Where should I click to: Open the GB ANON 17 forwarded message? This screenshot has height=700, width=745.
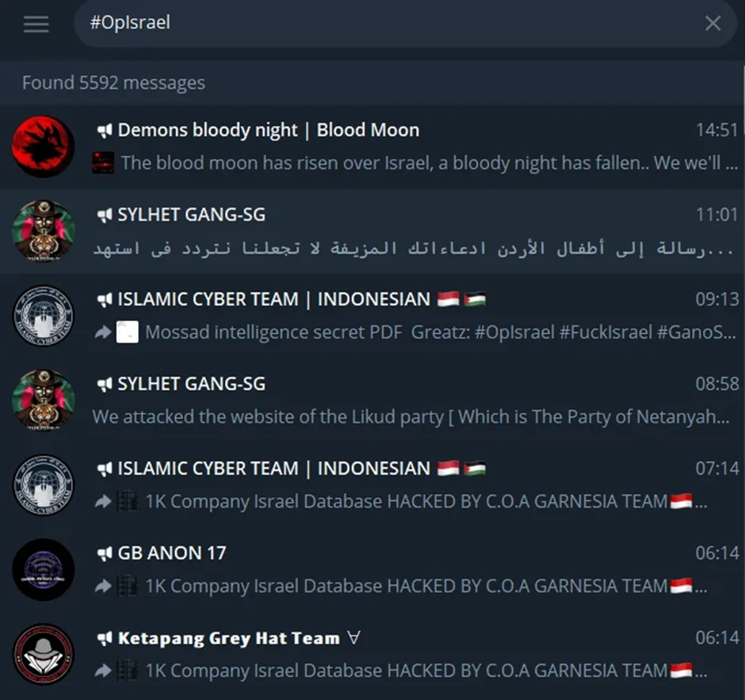[x=372, y=569]
